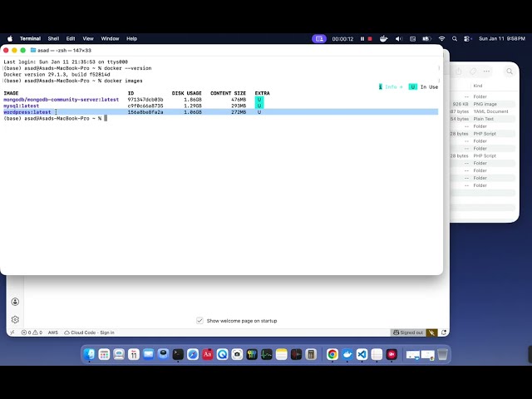Open the View menu

[88, 39]
